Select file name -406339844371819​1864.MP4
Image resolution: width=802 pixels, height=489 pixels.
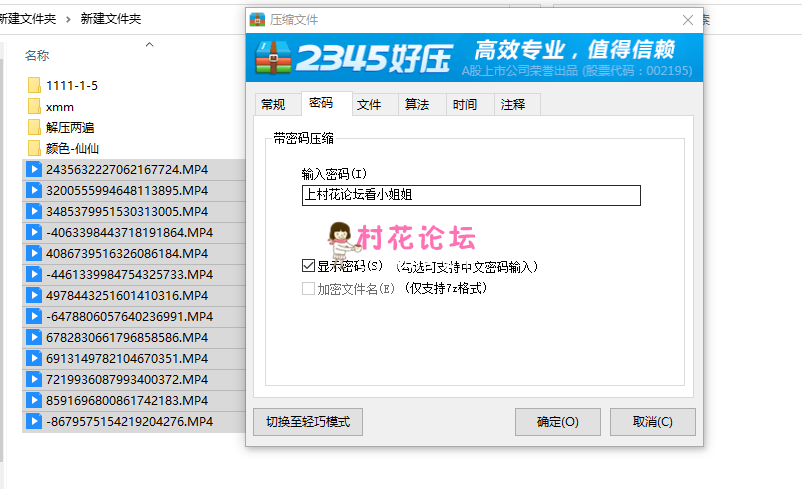pos(129,232)
